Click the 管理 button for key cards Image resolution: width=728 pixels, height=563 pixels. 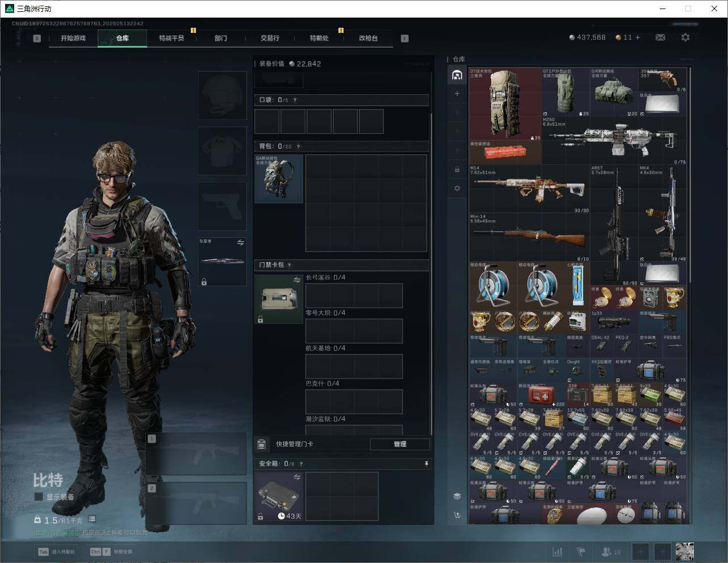(400, 444)
